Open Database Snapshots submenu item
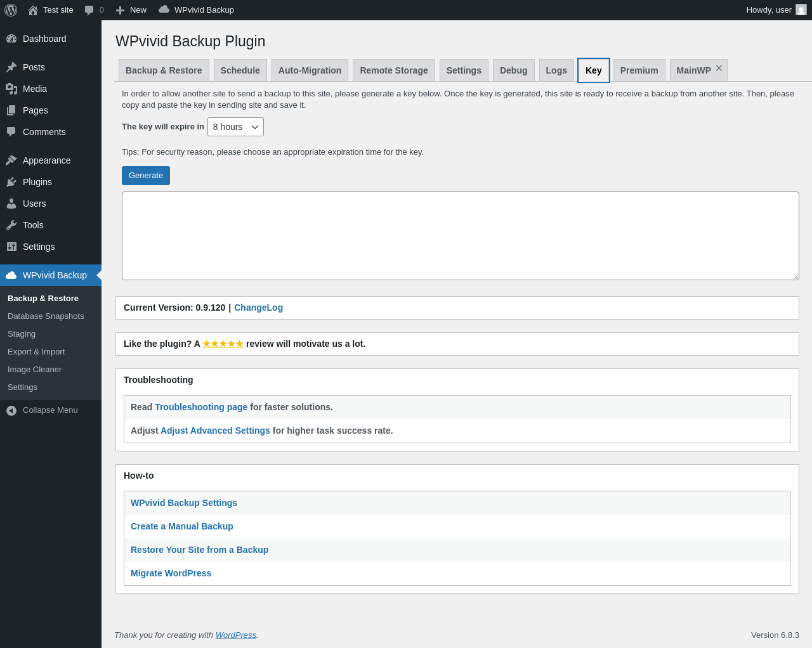 pos(46,316)
